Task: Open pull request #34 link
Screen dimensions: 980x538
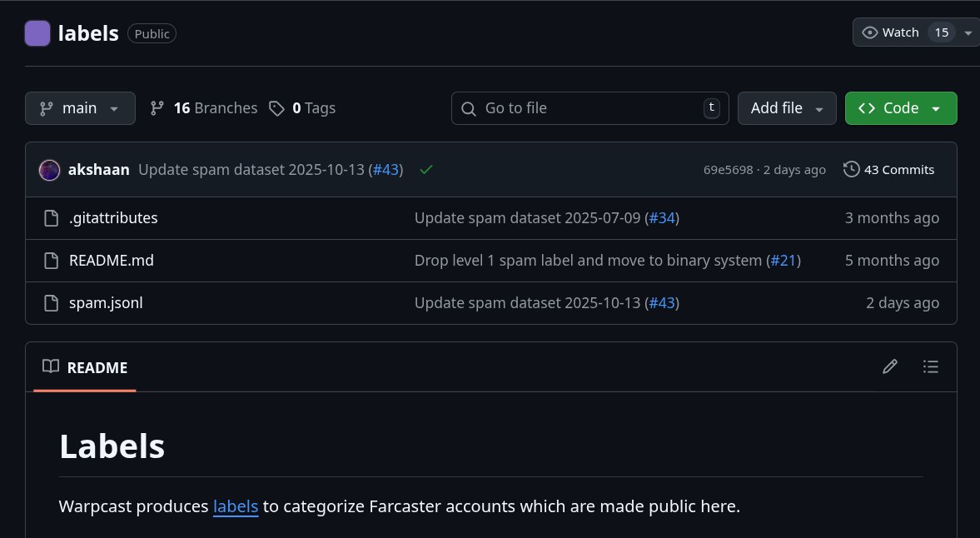Action: click(x=663, y=218)
